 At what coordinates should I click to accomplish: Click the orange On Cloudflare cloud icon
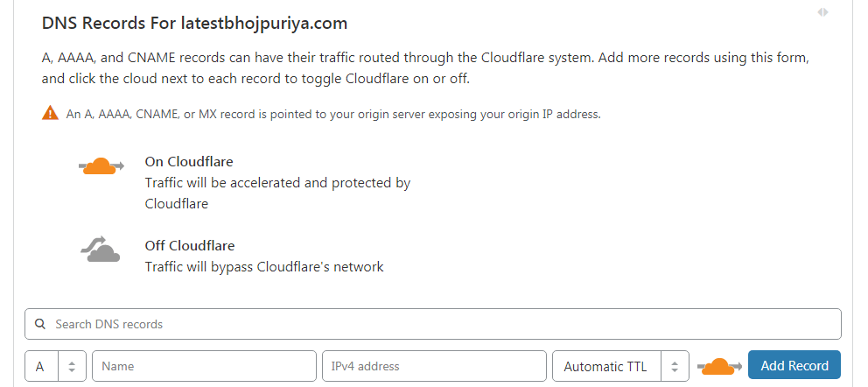coord(101,165)
